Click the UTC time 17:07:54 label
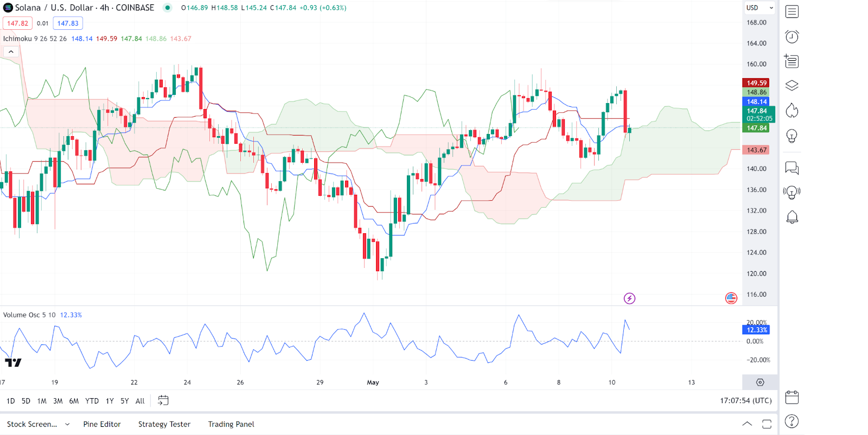This screenshot has width=868, height=435. (746, 400)
